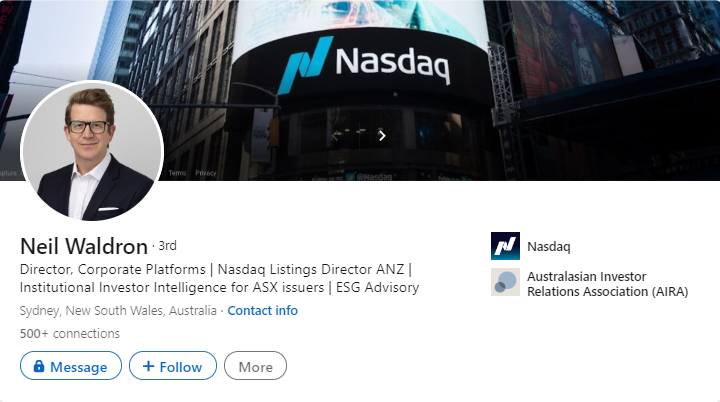
Task: View the 500+ connections list
Action: click(69, 334)
